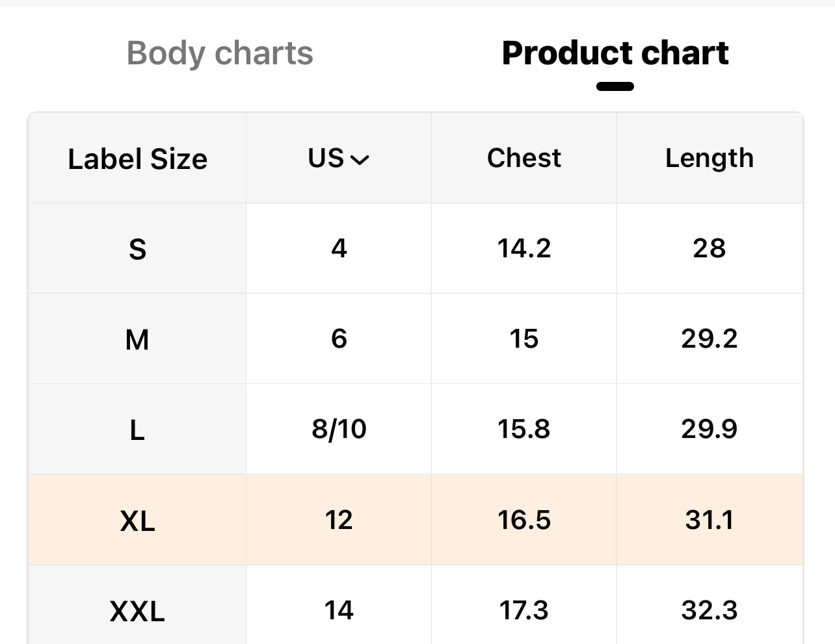
Task: Select the XXL label size row
Action: [x=137, y=611]
